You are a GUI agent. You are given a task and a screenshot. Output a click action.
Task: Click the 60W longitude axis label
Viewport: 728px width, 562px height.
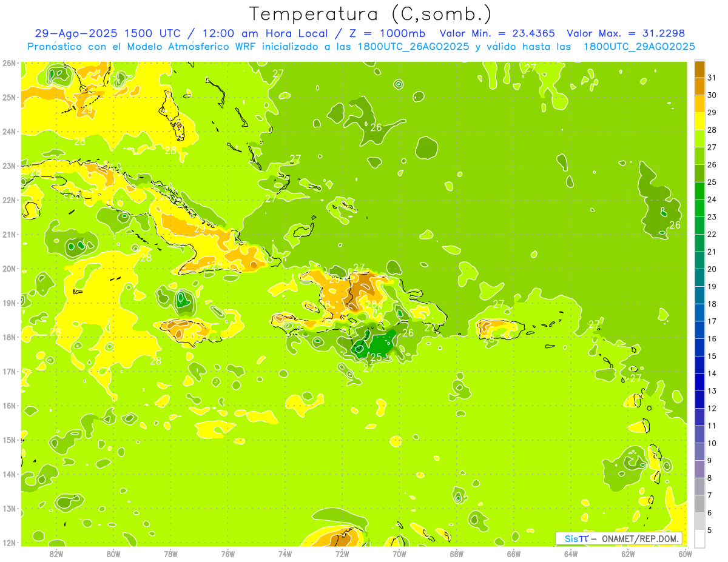pyautogui.click(x=685, y=554)
